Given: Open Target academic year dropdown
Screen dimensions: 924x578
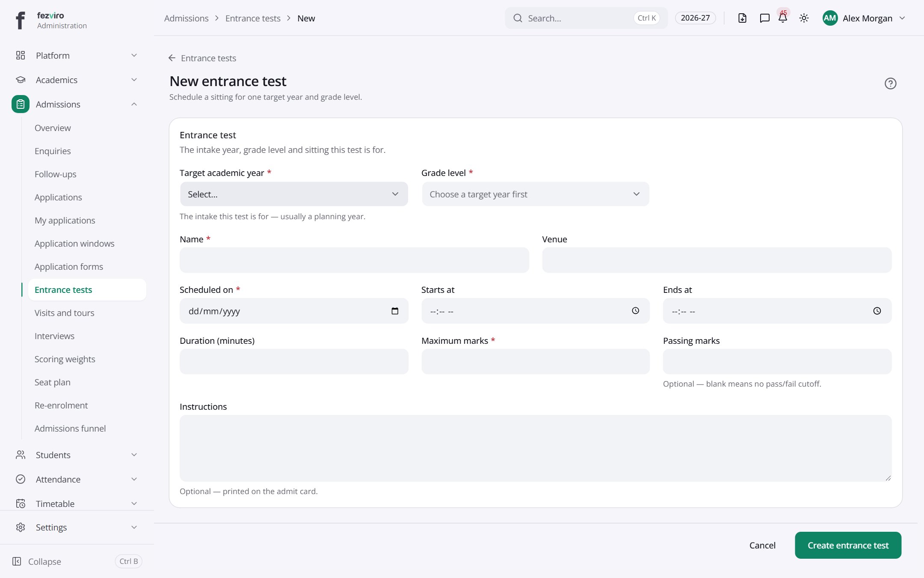Looking at the screenshot, I should 294,194.
